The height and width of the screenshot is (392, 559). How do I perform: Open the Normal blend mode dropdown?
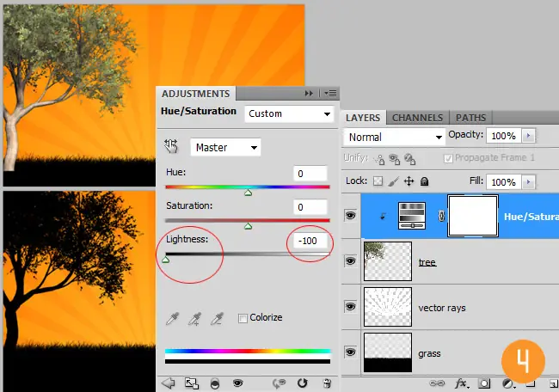(x=394, y=138)
